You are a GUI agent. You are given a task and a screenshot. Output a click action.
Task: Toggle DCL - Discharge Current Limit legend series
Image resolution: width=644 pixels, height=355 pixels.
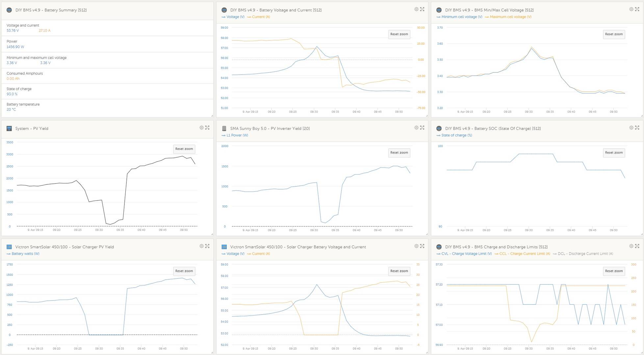pyautogui.click(x=583, y=254)
